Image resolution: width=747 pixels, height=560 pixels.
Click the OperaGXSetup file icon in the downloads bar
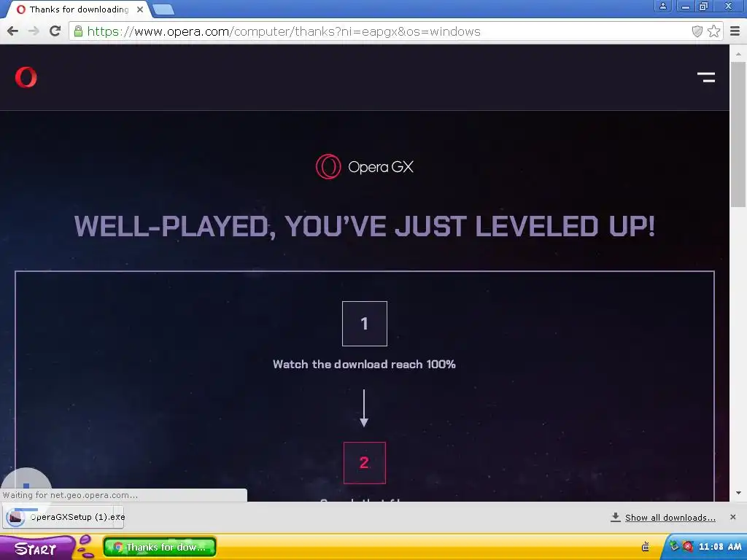coord(15,517)
